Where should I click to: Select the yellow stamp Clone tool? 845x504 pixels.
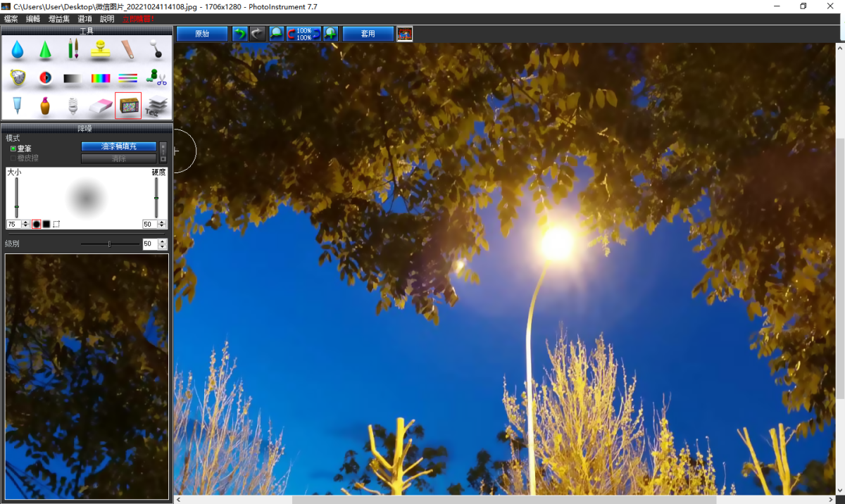pos(101,49)
